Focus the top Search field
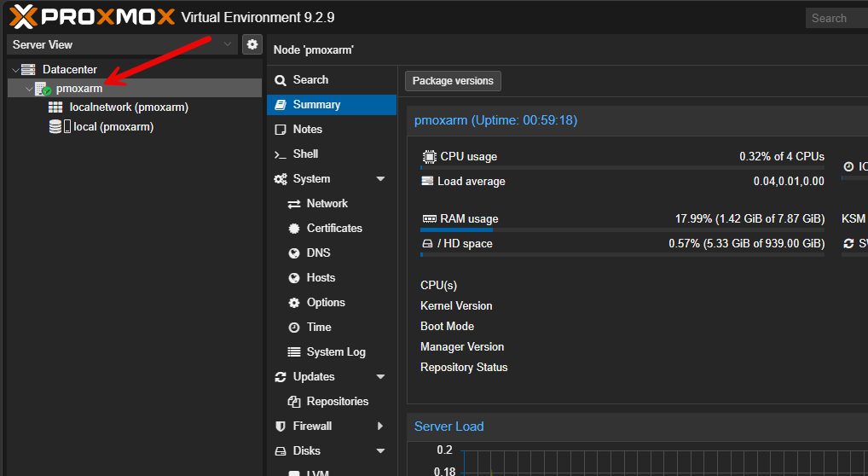Image resolution: width=868 pixels, height=476 pixels. tap(837, 18)
